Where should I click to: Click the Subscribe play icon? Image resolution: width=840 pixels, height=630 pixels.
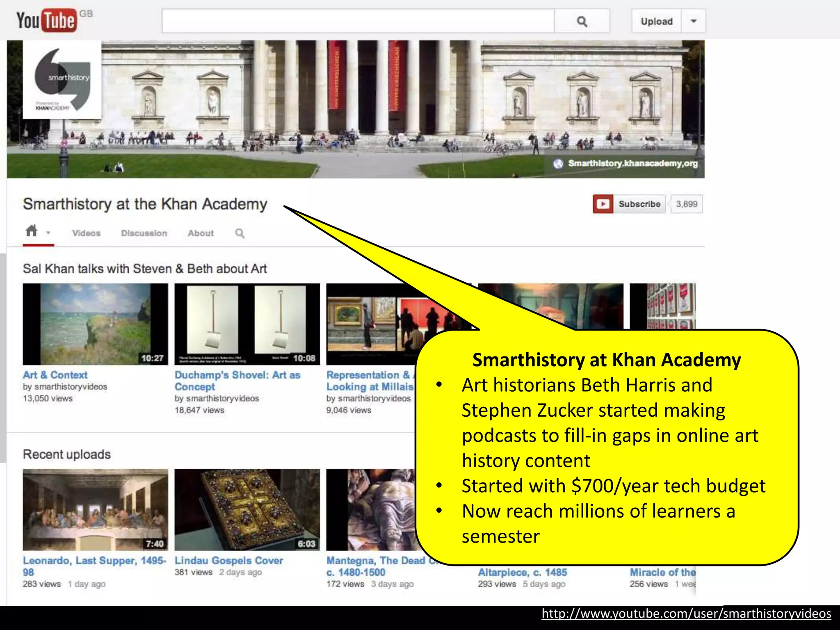[x=603, y=204]
